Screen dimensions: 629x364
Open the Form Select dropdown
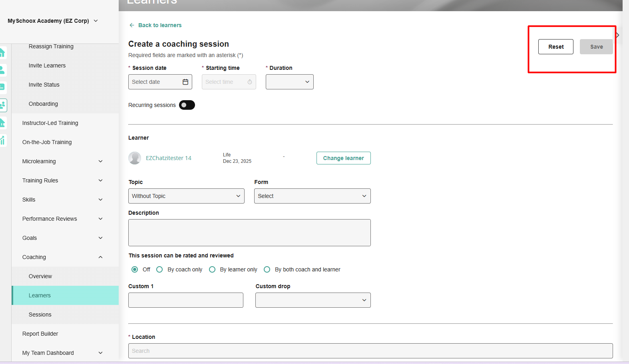(313, 196)
